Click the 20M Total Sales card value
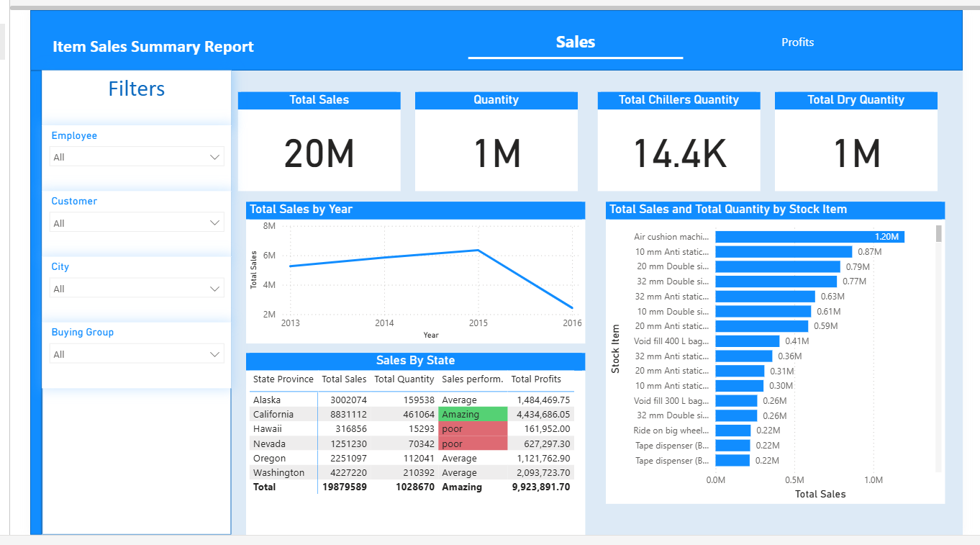The height and width of the screenshot is (545, 980). [319, 153]
